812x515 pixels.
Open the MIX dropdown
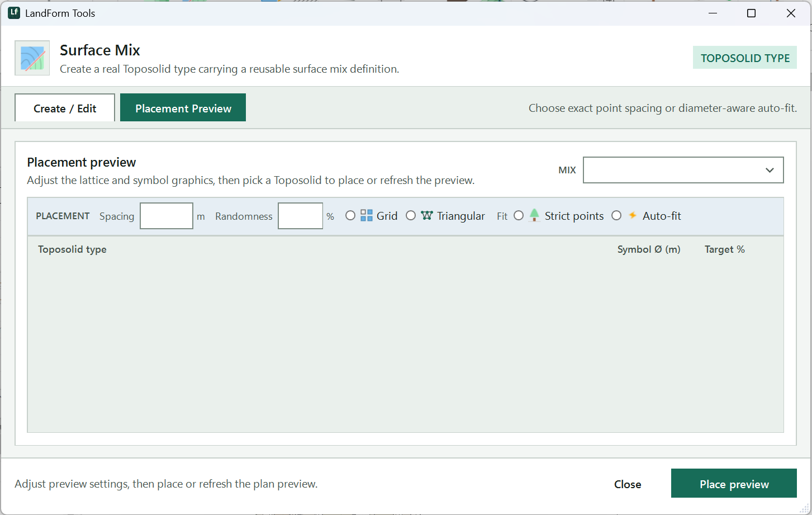[x=683, y=170]
